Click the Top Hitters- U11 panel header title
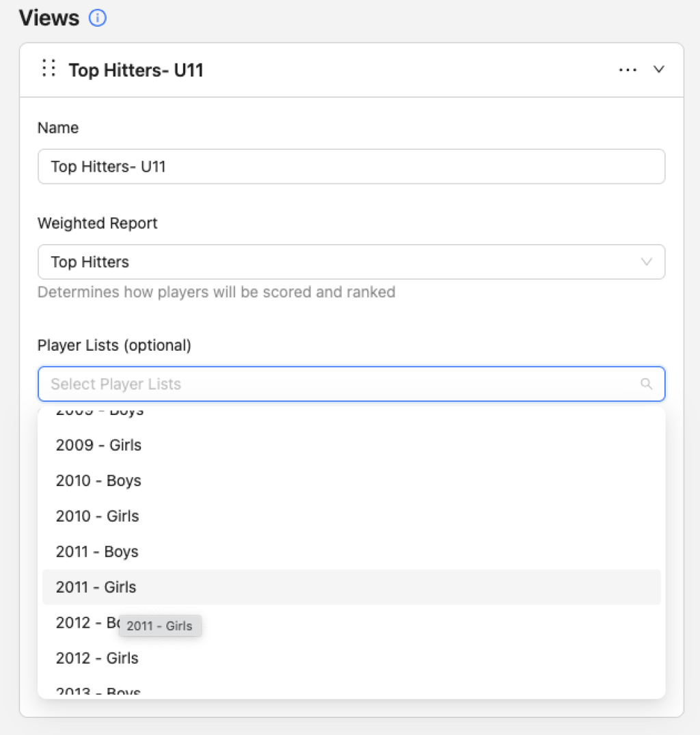The width and height of the screenshot is (700, 735). [136, 70]
